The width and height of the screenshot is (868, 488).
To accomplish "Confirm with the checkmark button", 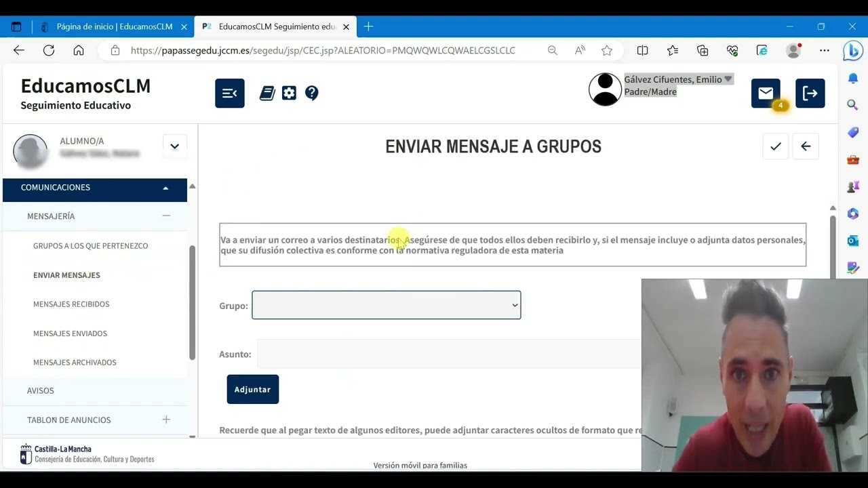I will 776,146.
